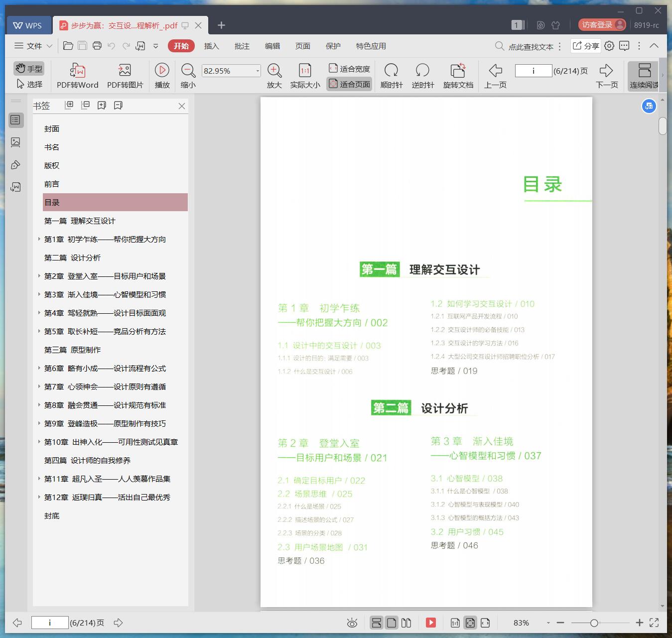
Task: Switch to single page view in status bar
Action: click(392, 623)
